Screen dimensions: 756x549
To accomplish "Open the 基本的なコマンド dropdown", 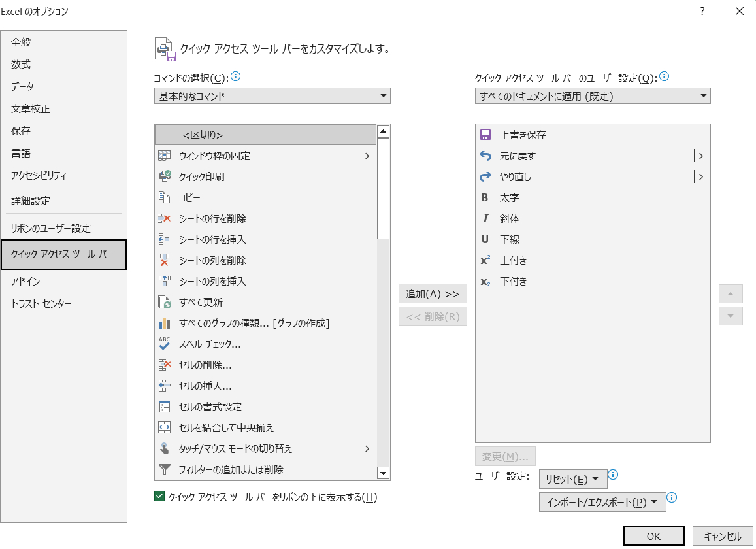I will coord(272,96).
